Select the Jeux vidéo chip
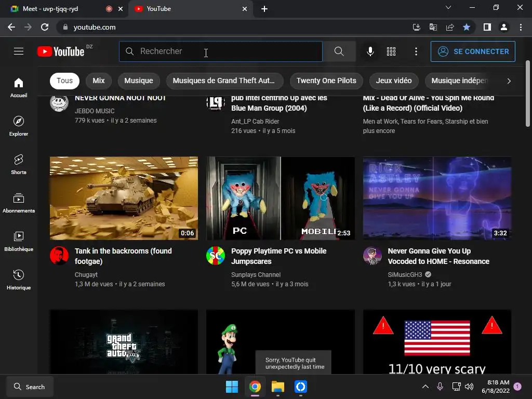Viewport: 532px width, 399px height. 394,81
